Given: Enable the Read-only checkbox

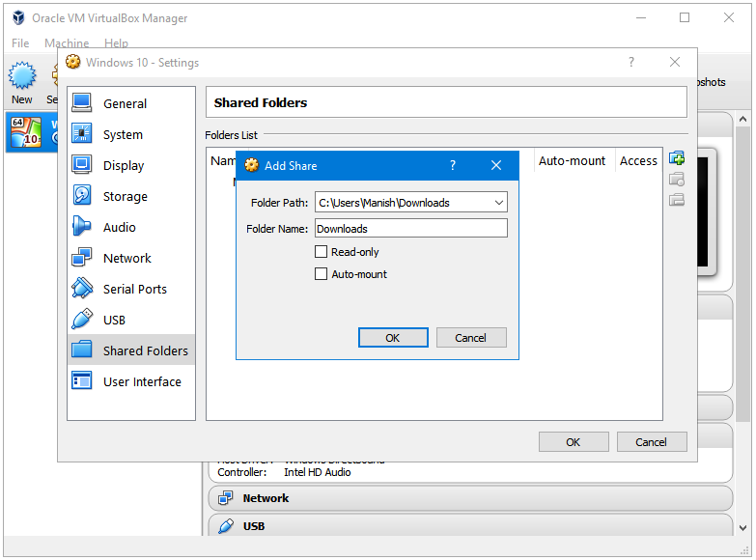Looking at the screenshot, I should point(322,252).
